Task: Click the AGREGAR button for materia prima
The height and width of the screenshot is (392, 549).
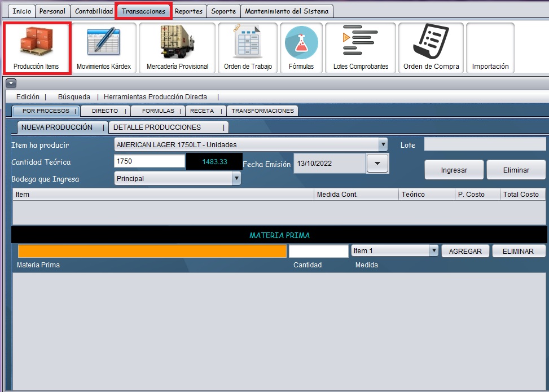Action: (465, 251)
